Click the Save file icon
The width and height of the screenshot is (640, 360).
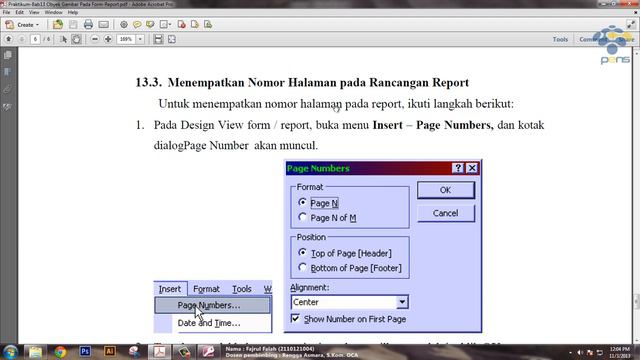pyautogui.click(x=73, y=24)
